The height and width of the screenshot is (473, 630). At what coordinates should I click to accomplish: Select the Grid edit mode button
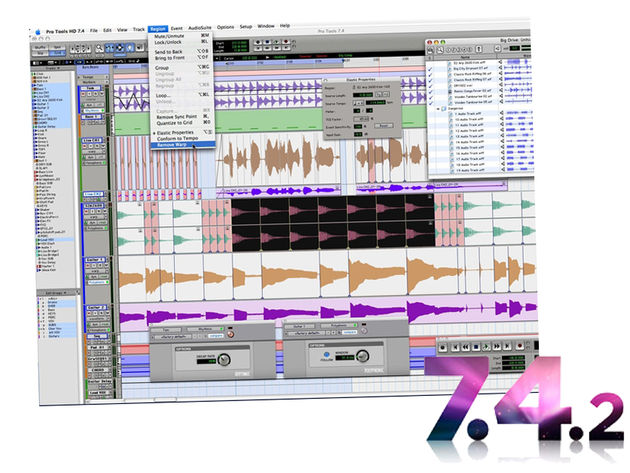pos(57,53)
